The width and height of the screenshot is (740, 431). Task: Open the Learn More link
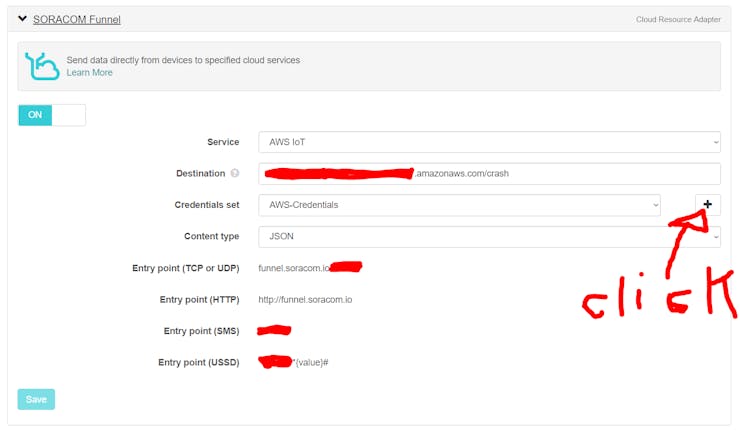click(x=89, y=72)
